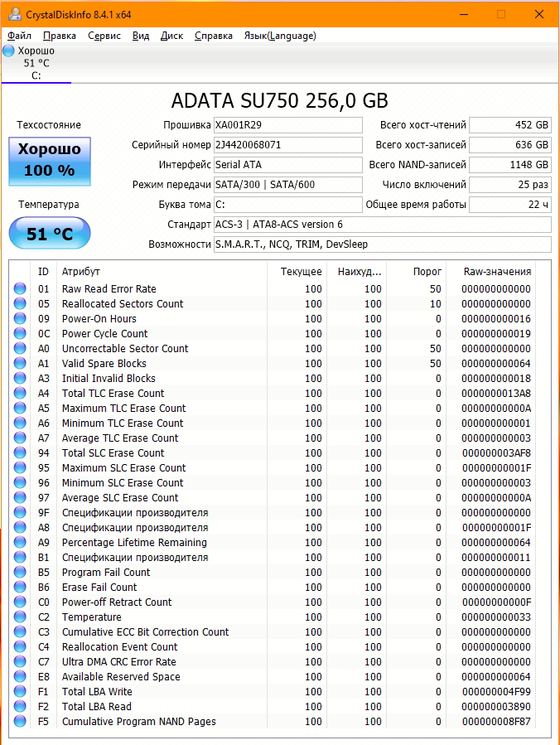This screenshot has height=745, width=560.
Task: Select the Total LBA Write attribute text
Action: [97, 691]
